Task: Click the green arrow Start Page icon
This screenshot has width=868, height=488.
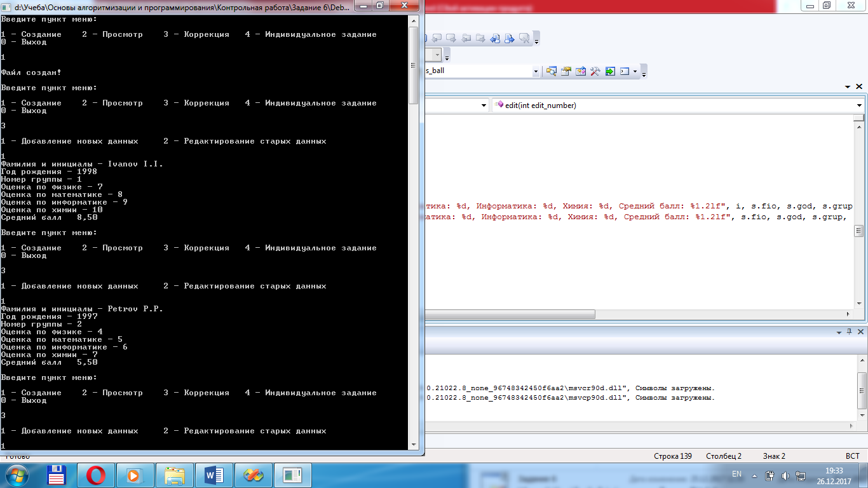Action: (610, 71)
